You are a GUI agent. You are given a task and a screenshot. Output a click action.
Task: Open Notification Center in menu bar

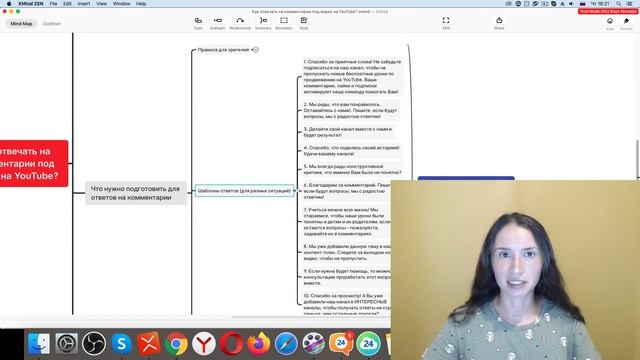click(x=630, y=4)
